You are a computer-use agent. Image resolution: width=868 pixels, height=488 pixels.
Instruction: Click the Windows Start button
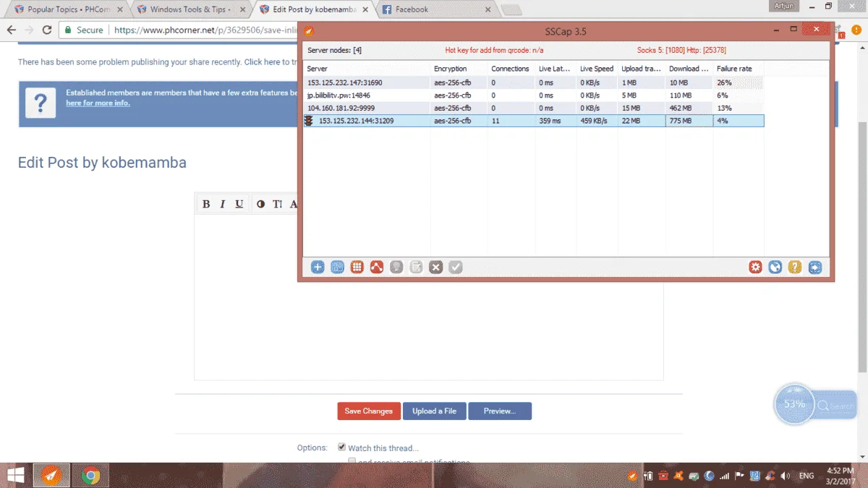[15, 475]
